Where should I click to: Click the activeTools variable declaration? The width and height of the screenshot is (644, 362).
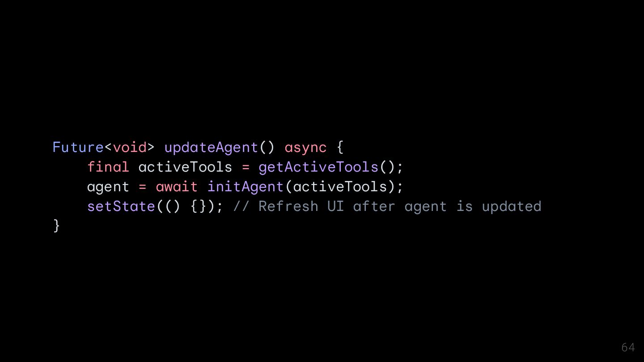[x=185, y=167]
